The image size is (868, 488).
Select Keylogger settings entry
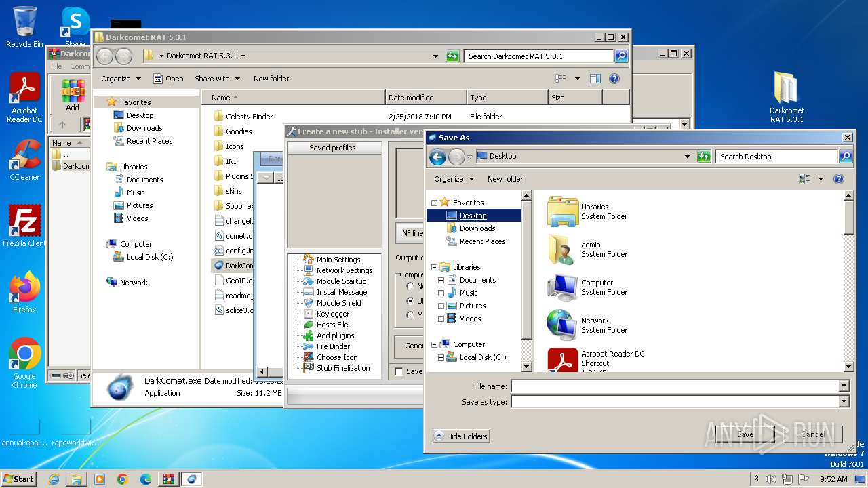pos(332,314)
